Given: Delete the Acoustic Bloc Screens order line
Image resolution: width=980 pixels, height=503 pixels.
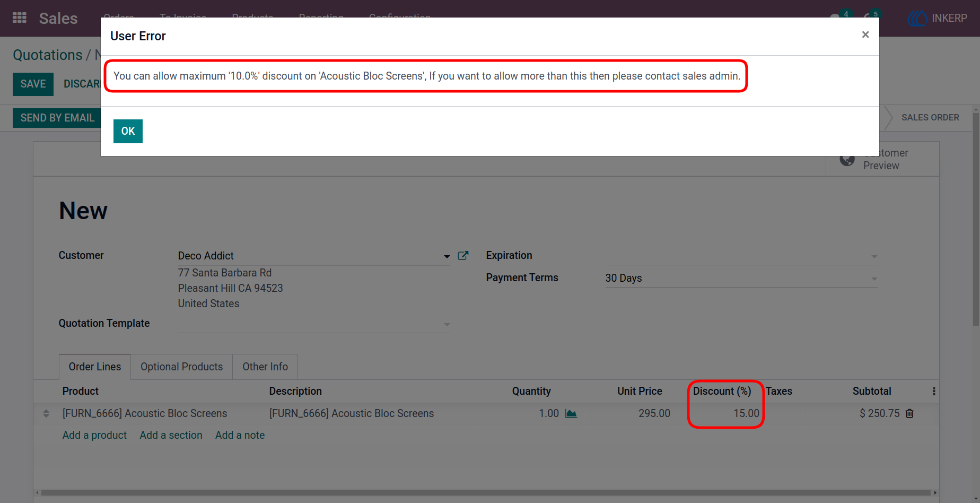Looking at the screenshot, I should pos(909,413).
